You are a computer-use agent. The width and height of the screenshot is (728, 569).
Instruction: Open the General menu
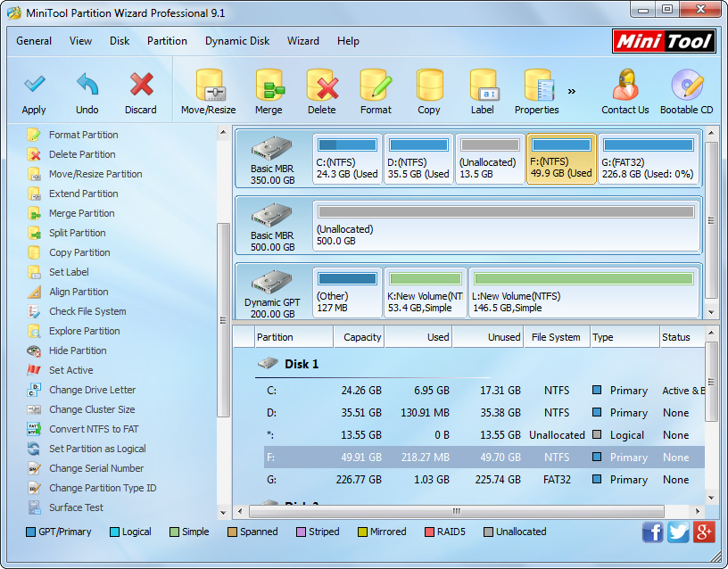pyautogui.click(x=34, y=41)
